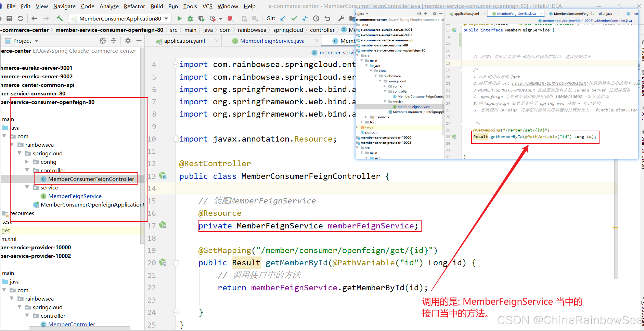
Task: Switch to application.yaml editor tab
Action: coord(184,41)
